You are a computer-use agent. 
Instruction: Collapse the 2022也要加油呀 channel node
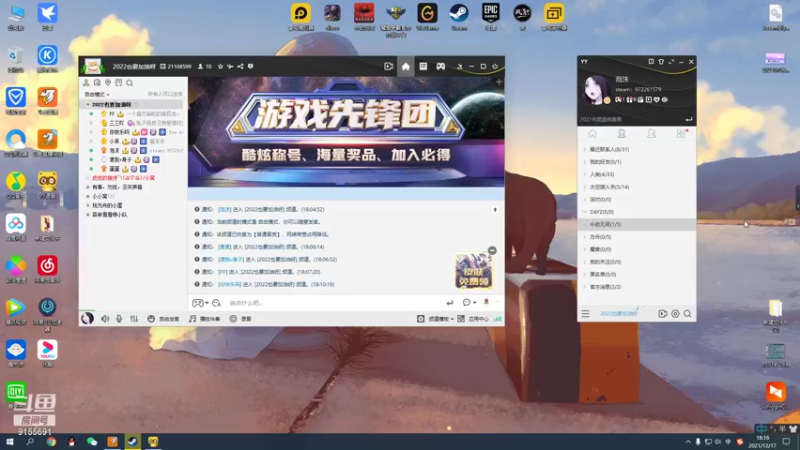pos(88,105)
